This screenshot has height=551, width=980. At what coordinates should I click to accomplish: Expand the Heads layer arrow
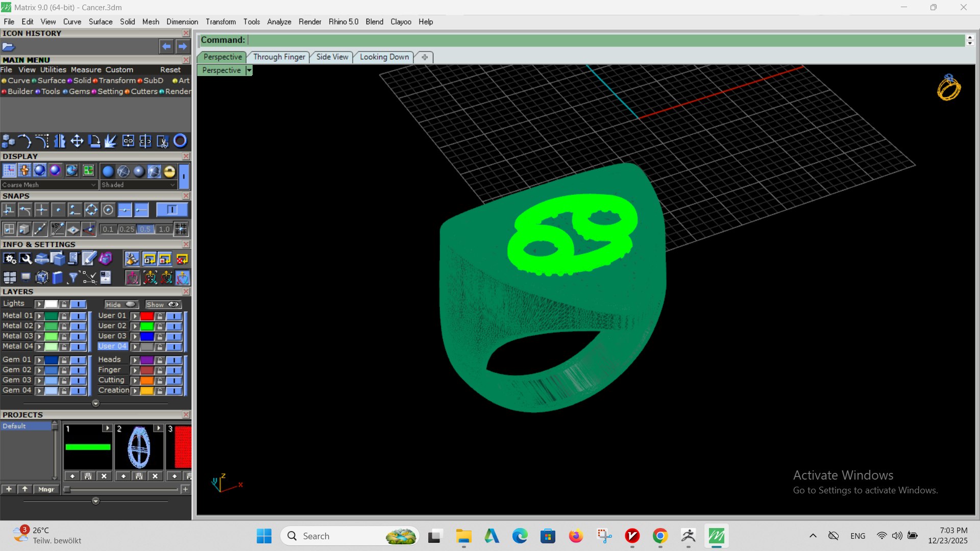coord(135,360)
